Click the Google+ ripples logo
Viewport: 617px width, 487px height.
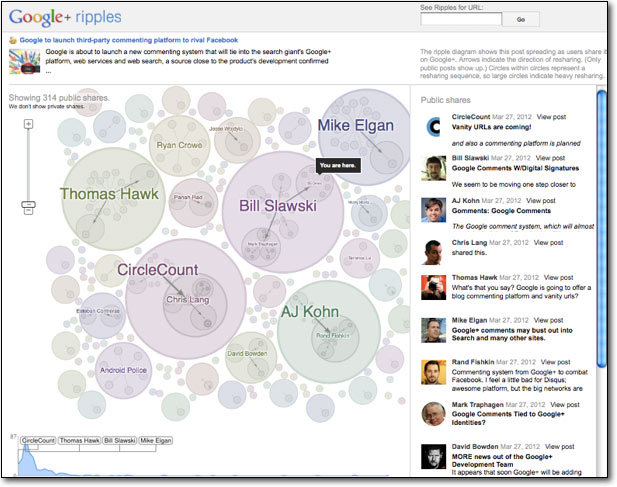point(65,17)
